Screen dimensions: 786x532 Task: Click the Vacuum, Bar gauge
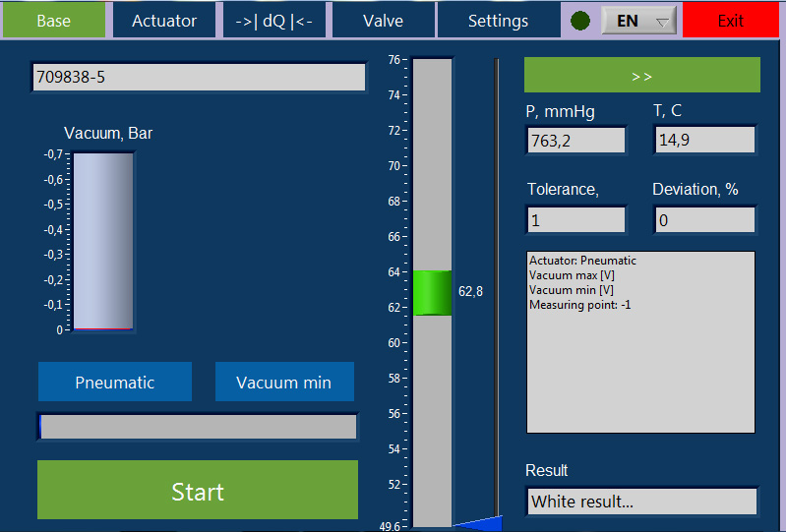point(103,242)
